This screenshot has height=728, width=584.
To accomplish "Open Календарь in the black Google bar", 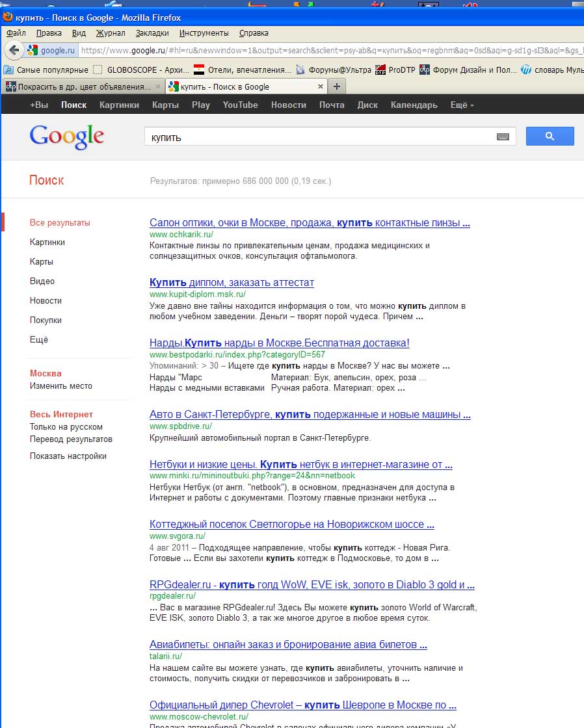I will point(414,105).
